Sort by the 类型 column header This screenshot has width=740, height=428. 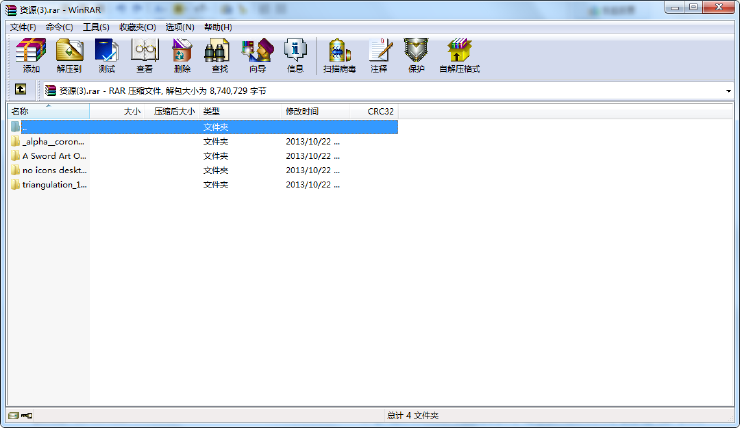(240, 111)
